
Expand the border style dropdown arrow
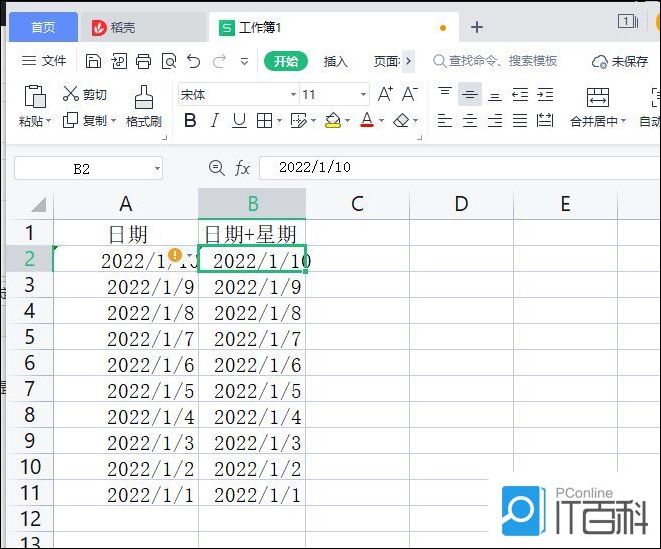coord(279,121)
